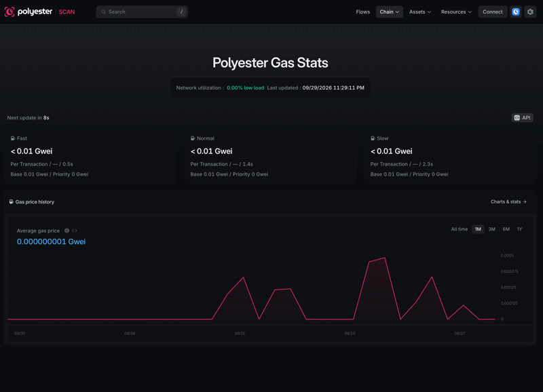543x392 pixels.
Task: Select the All time chart range
Action: tap(460, 229)
